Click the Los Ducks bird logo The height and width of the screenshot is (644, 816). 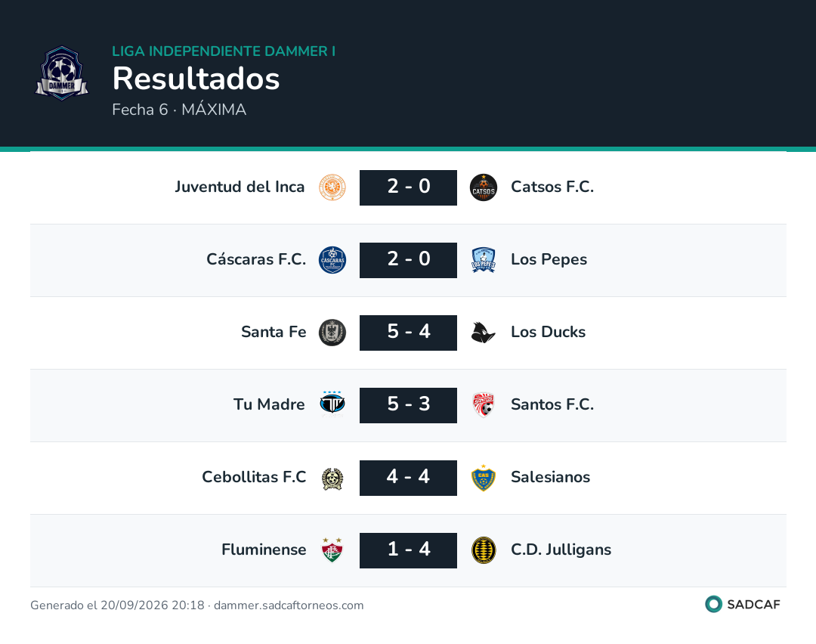point(484,333)
